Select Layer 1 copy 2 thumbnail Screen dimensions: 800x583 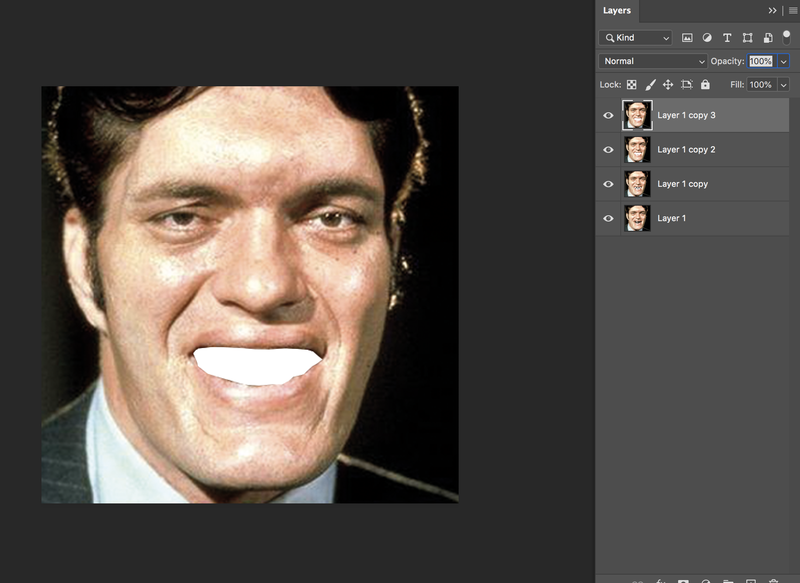pos(637,149)
